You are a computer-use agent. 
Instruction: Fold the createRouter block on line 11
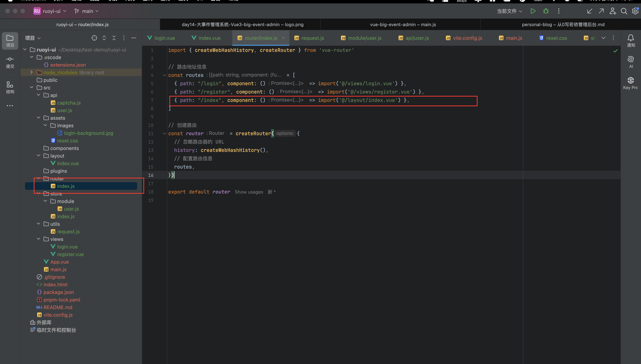coord(164,134)
